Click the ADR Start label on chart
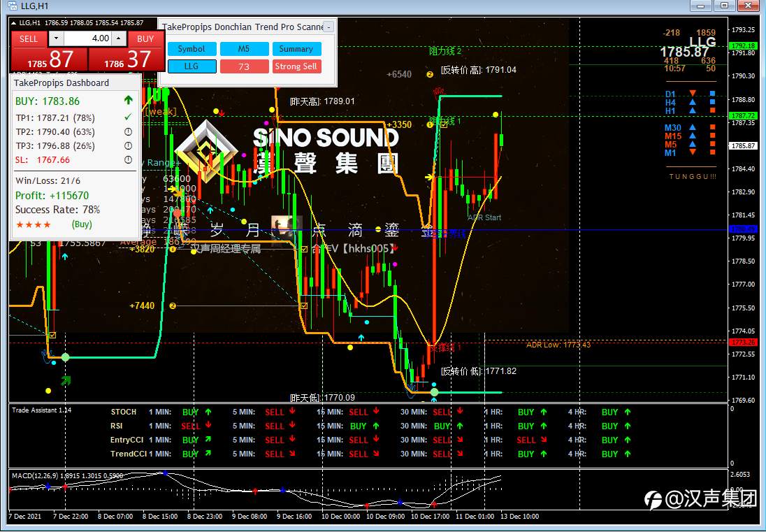 484,218
